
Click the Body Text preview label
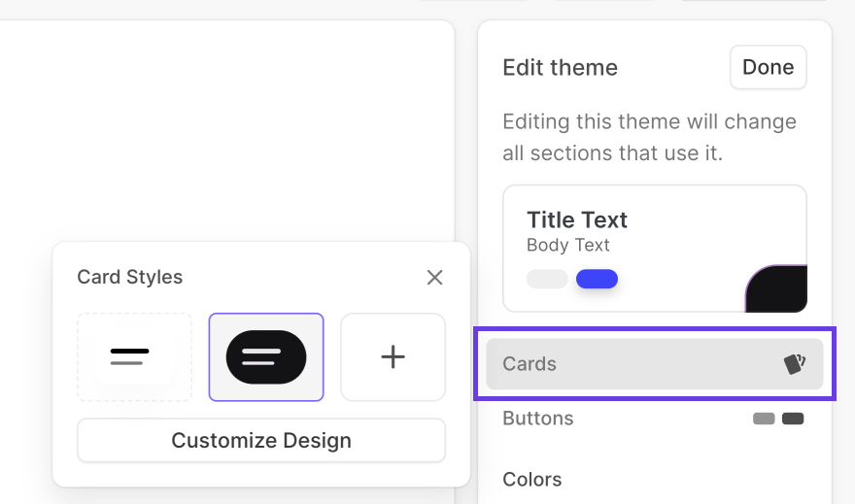click(568, 246)
